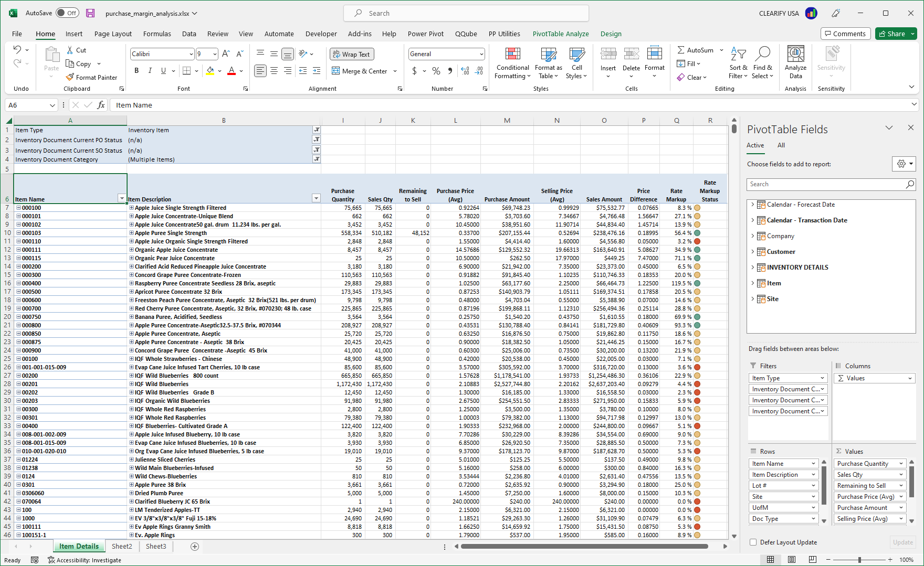Image resolution: width=924 pixels, height=566 pixels.
Task: Open the Format as Table gallery
Action: click(548, 63)
